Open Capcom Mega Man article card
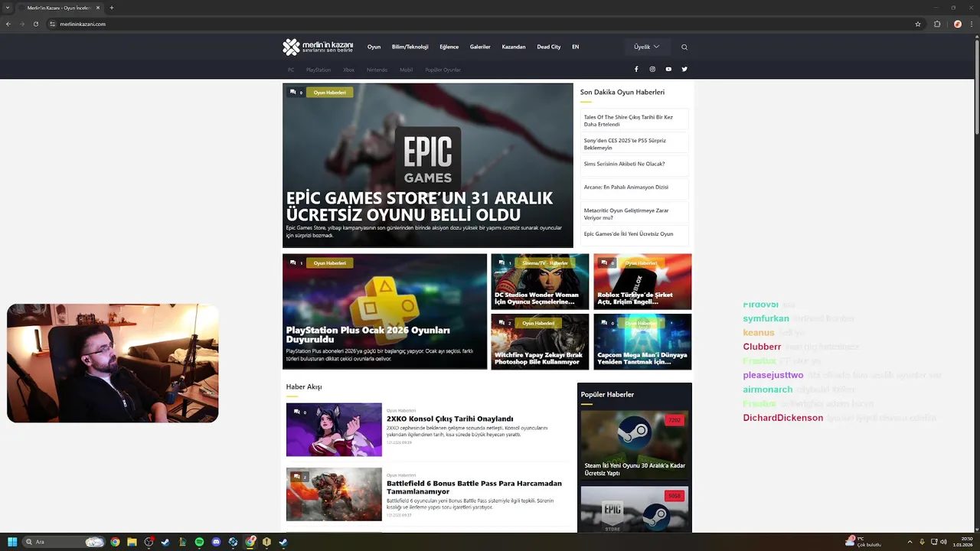The image size is (980, 551). tap(642, 341)
